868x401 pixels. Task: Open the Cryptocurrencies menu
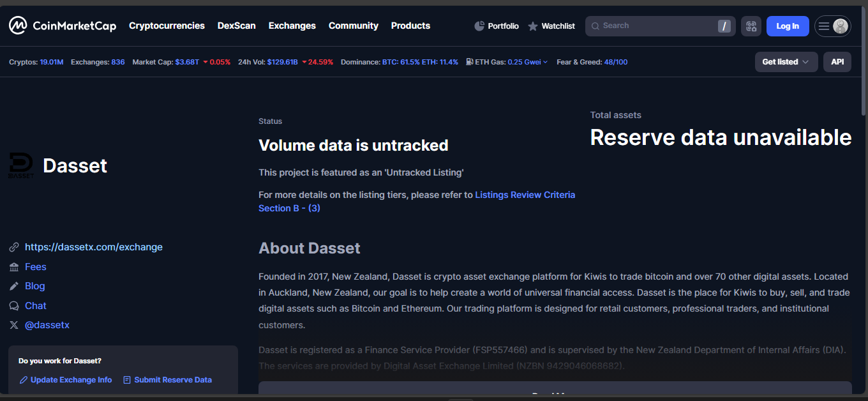coord(167,26)
